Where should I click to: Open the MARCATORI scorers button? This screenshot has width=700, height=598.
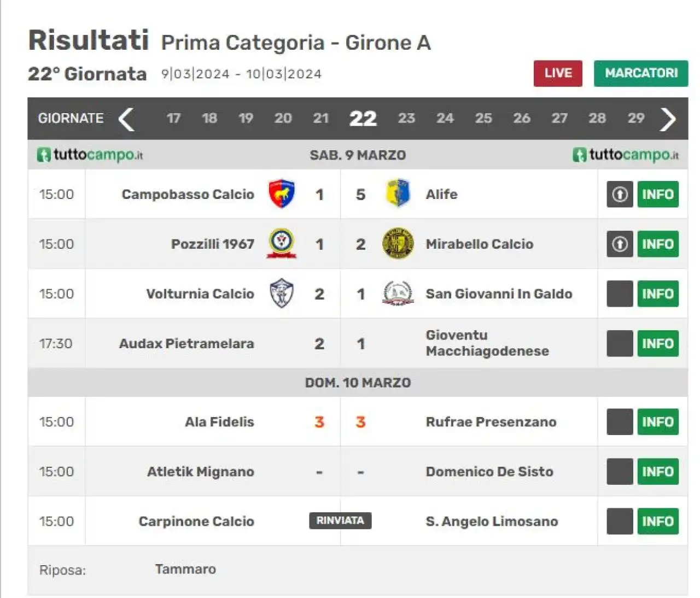641,73
